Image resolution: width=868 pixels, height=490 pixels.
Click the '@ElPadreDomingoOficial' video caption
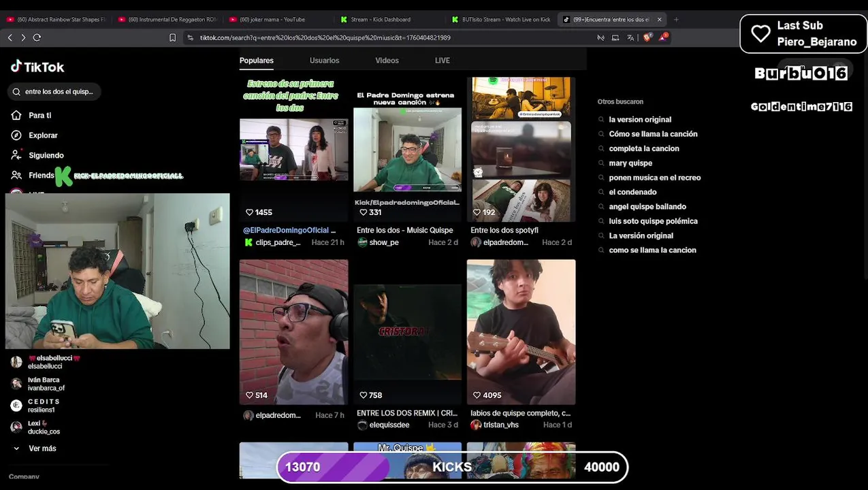pos(289,231)
